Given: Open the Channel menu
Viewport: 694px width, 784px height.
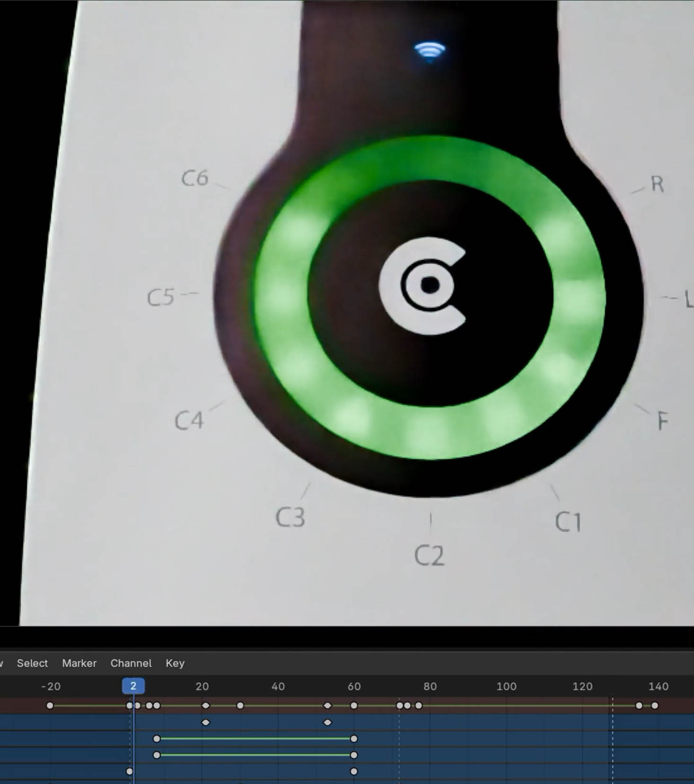Looking at the screenshot, I should point(131,663).
